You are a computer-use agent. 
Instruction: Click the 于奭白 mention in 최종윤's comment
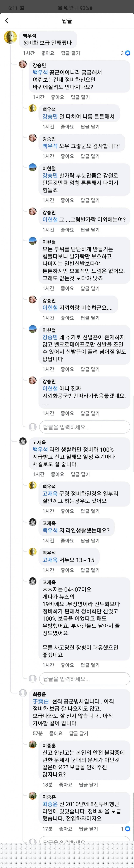[40, 701]
